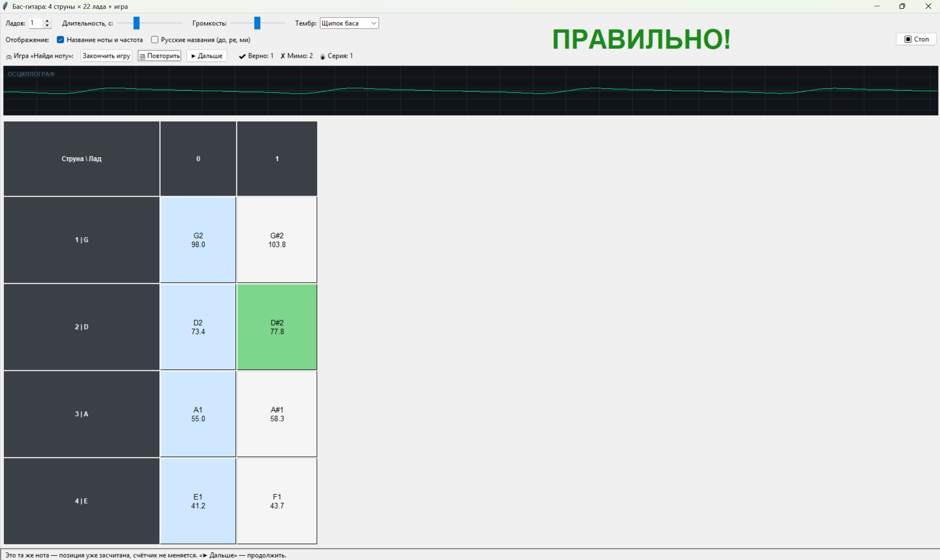Click the fret 1 column header

click(277, 158)
